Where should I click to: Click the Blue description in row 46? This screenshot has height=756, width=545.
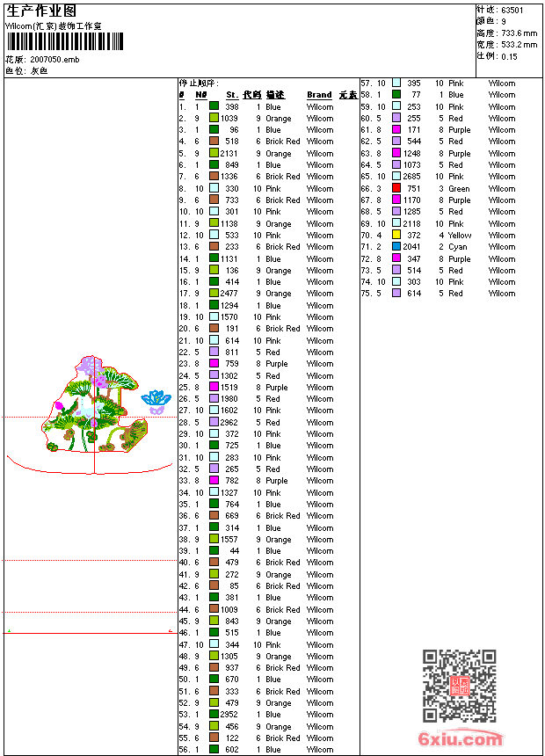(273, 633)
